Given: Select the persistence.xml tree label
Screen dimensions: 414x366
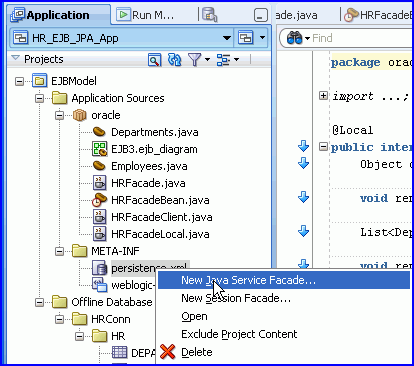Looking at the screenshot, I should [x=150, y=267].
